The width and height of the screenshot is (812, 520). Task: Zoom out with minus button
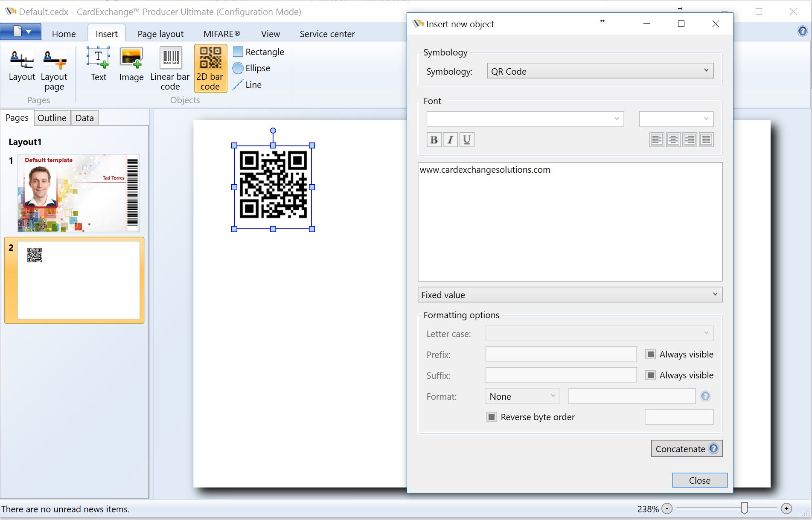tap(667, 508)
